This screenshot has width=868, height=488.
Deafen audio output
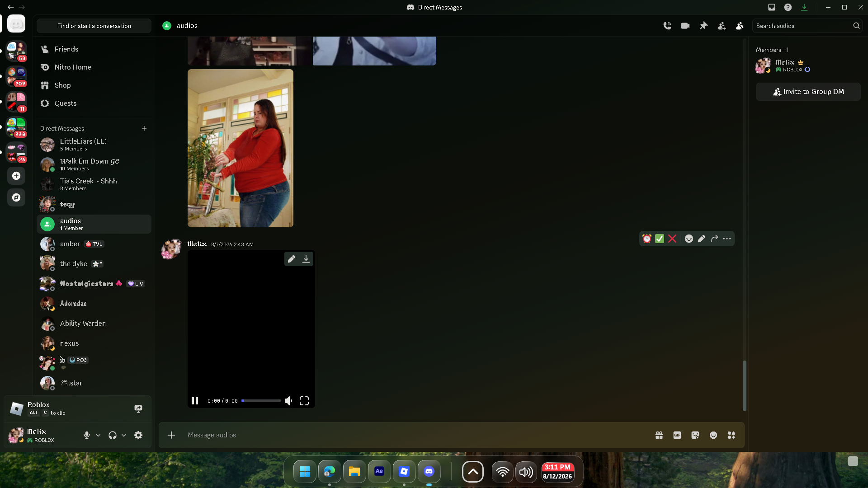coord(113,435)
